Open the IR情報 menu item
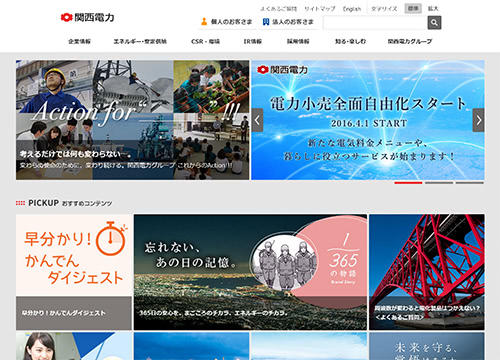 pyautogui.click(x=252, y=41)
